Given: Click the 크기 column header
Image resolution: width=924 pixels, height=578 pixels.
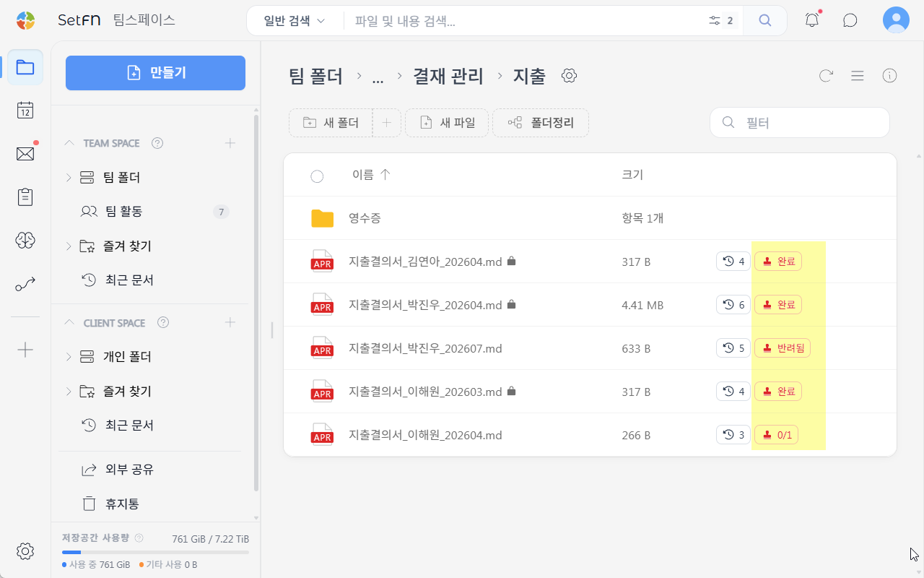Looking at the screenshot, I should pos(632,175).
